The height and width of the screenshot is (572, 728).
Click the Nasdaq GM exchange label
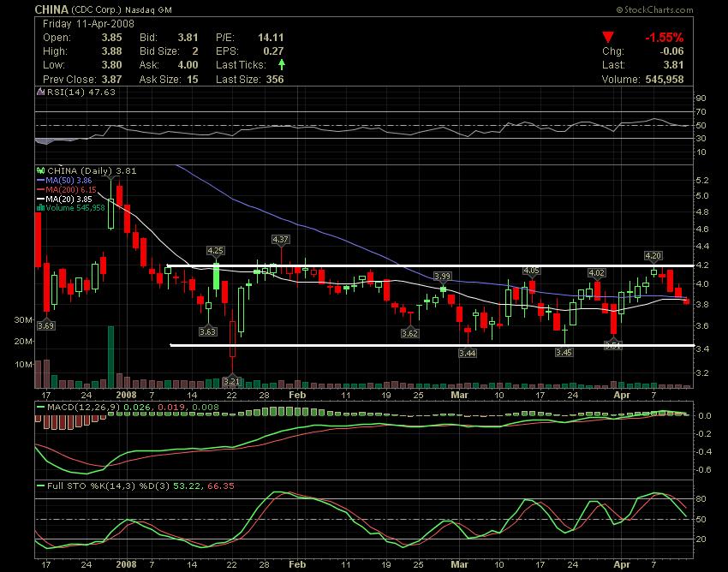coord(148,9)
